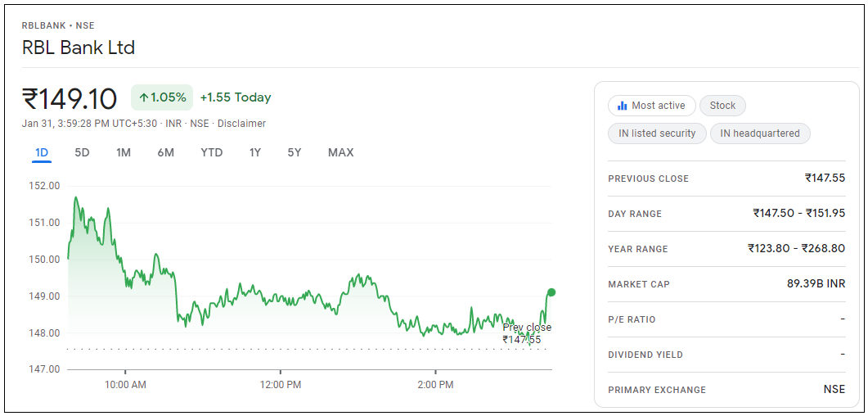868x416 pixels.
Task: Click the Prev close ₹147.55 chart label
Action: [x=526, y=333]
